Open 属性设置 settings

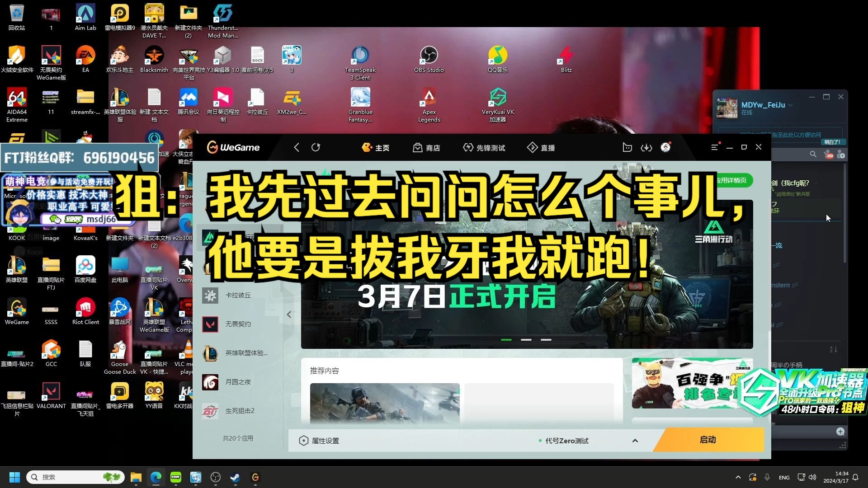point(319,441)
